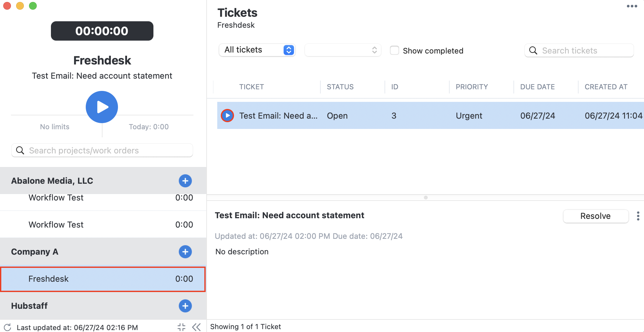Screen dimensions: 644x332
Task: Focus the Search tickets field
Action: click(579, 51)
